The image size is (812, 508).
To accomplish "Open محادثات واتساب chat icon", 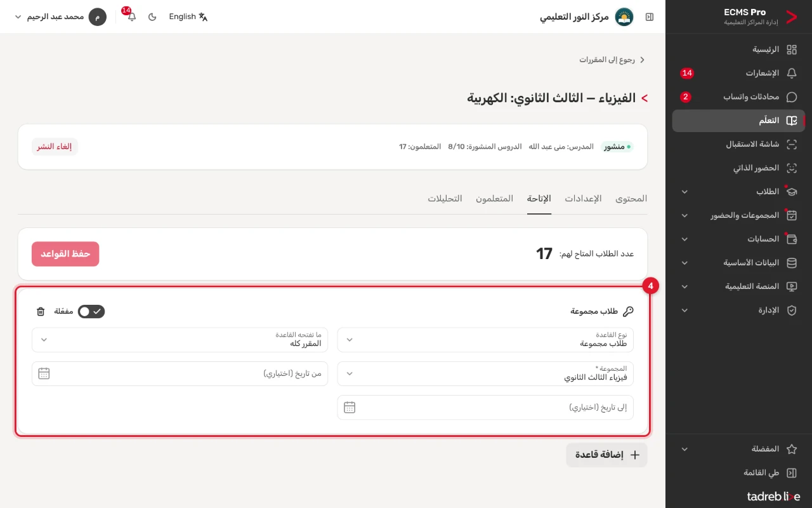I will tap(792, 97).
